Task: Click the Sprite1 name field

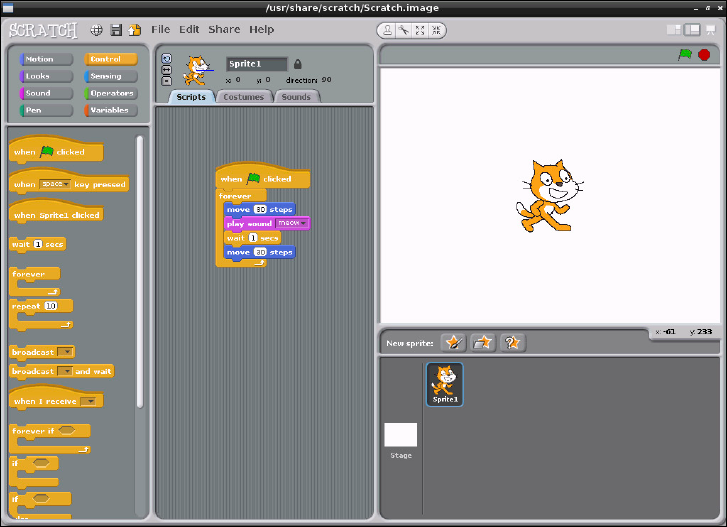Action: (257, 64)
